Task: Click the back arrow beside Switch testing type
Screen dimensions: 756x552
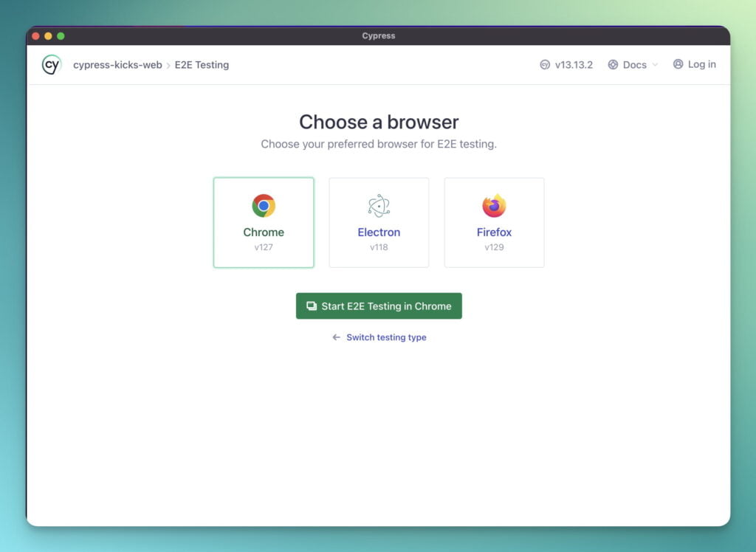Action: click(x=336, y=337)
